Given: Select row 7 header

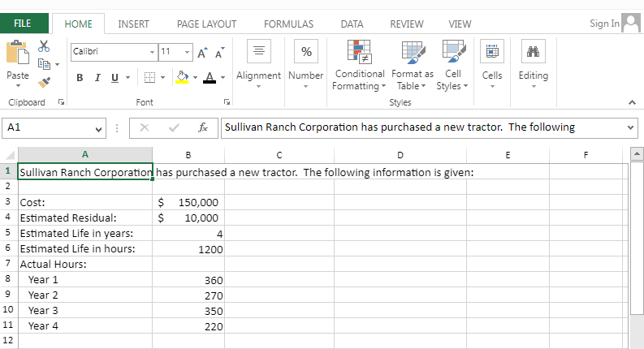Looking at the screenshot, I should click(8, 263).
